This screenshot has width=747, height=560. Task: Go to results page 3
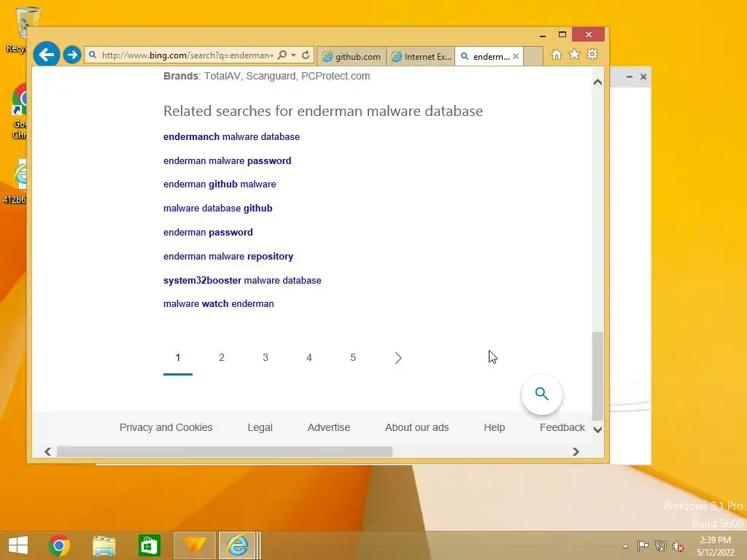pyautogui.click(x=266, y=357)
